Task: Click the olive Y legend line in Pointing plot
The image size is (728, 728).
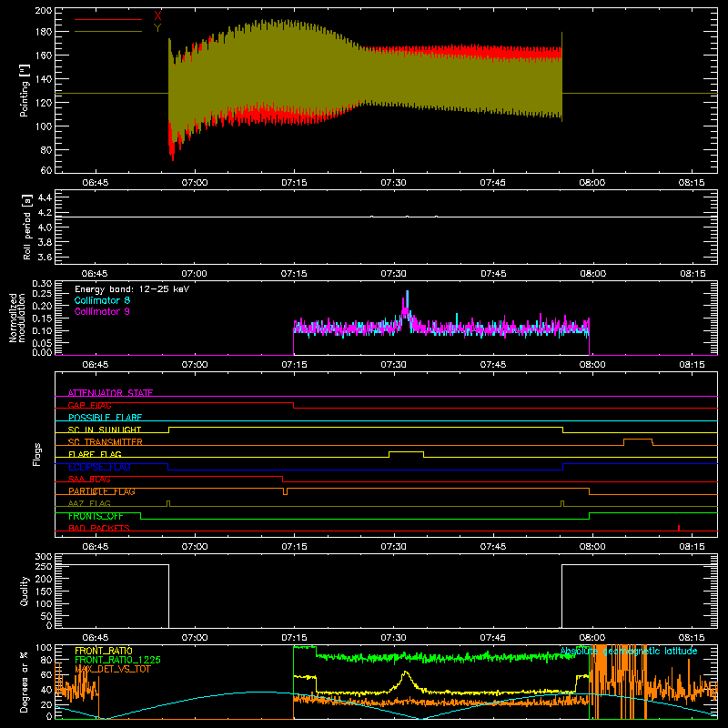Action: (x=107, y=32)
